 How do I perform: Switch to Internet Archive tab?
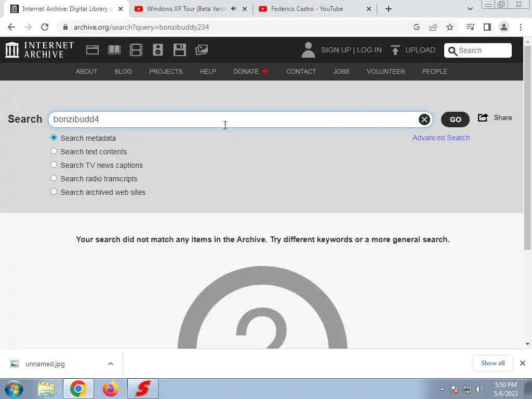[x=66, y=9]
